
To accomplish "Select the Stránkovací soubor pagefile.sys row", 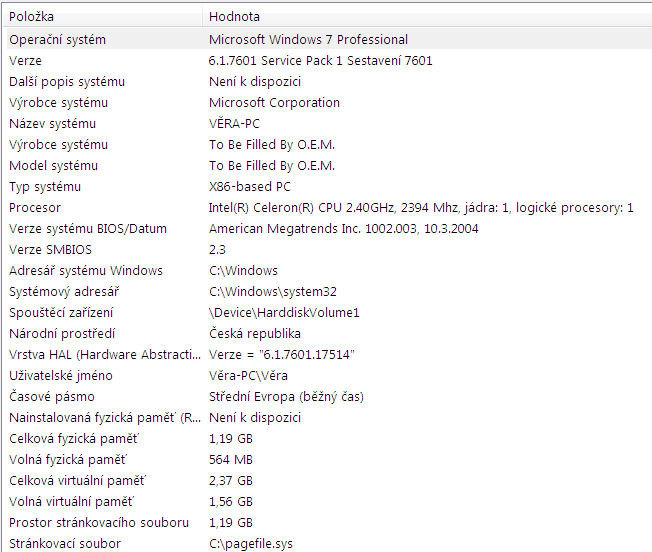I will tap(329, 543).
